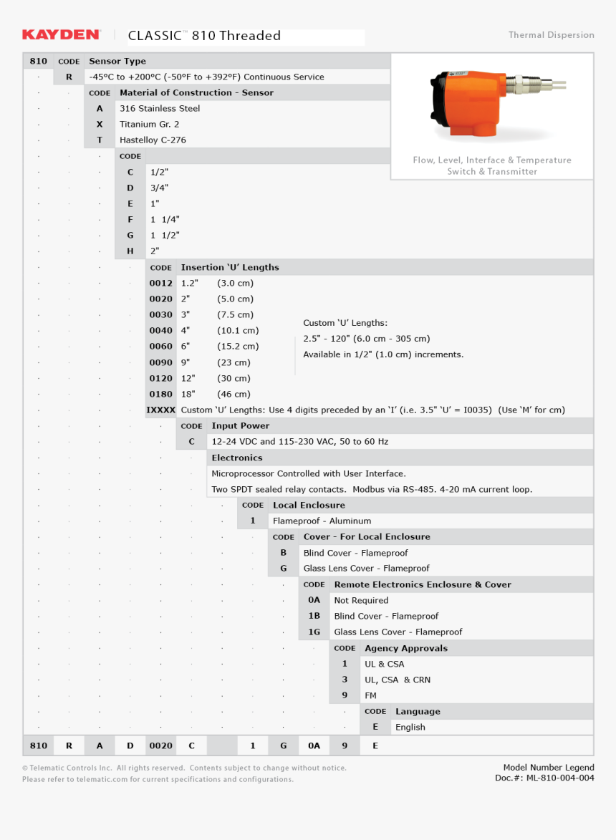This screenshot has width=616, height=840.
Task: Click the 'UL, CSA & CRN' approval option
Action: pyautogui.click(x=398, y=680)
